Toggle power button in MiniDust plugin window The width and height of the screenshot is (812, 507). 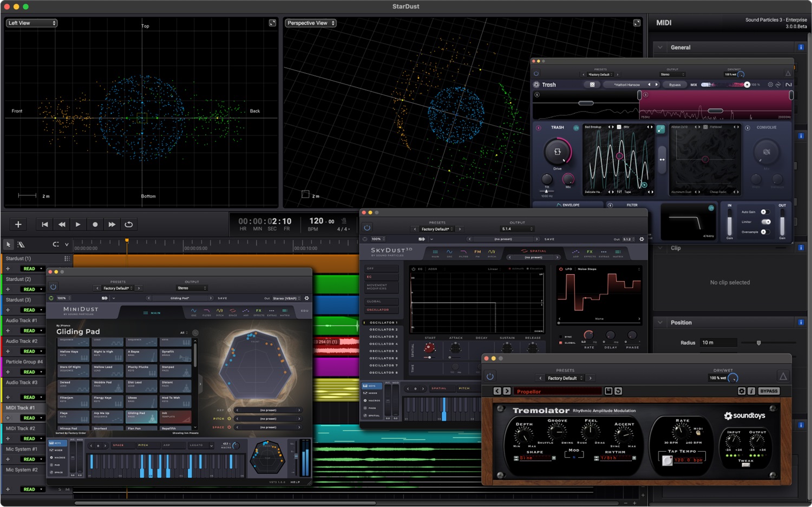(x=53, y=287)
